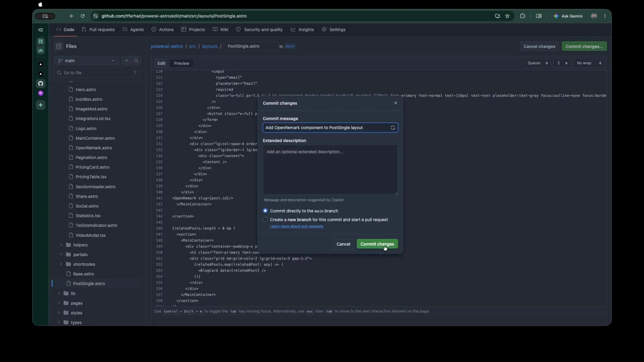Viewport: 644px width, 362px height.
Task: Open the main branch dropdown
Action: [86, 61]
